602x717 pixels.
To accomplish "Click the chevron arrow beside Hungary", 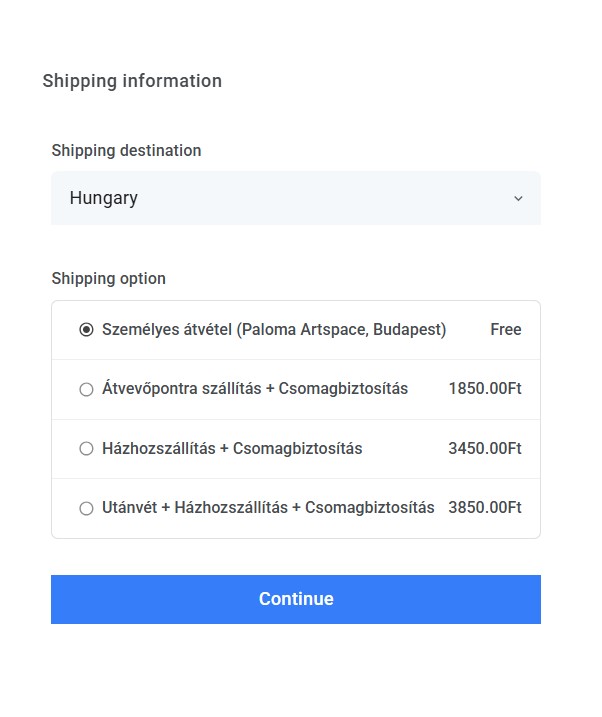I will click(x=518, y=198).
